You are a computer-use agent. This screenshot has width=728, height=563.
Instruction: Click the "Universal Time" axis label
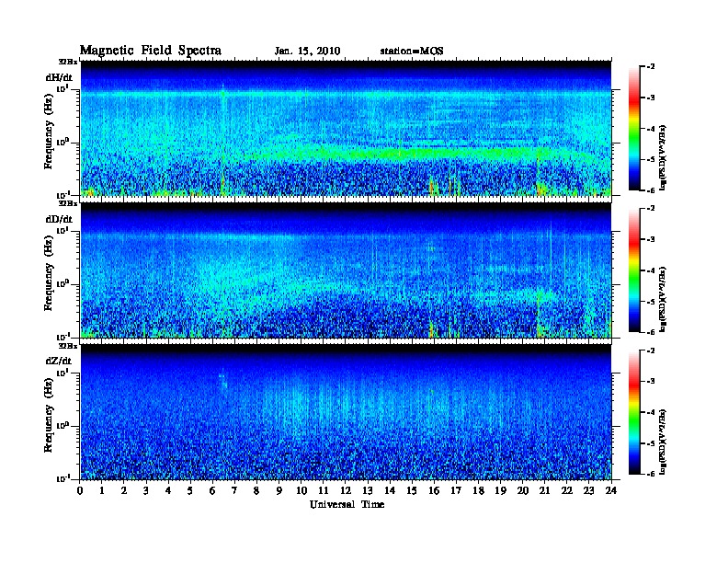tap(347, 504)
